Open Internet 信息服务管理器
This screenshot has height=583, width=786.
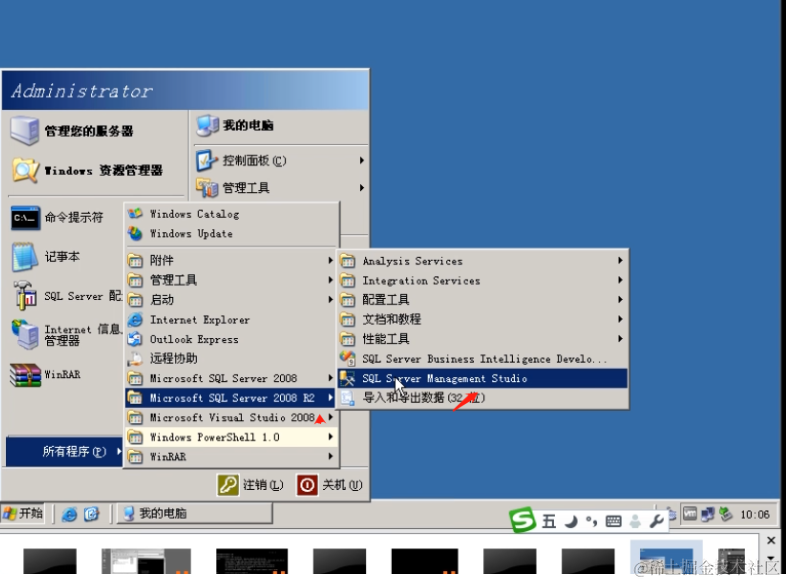pos(66,335)
